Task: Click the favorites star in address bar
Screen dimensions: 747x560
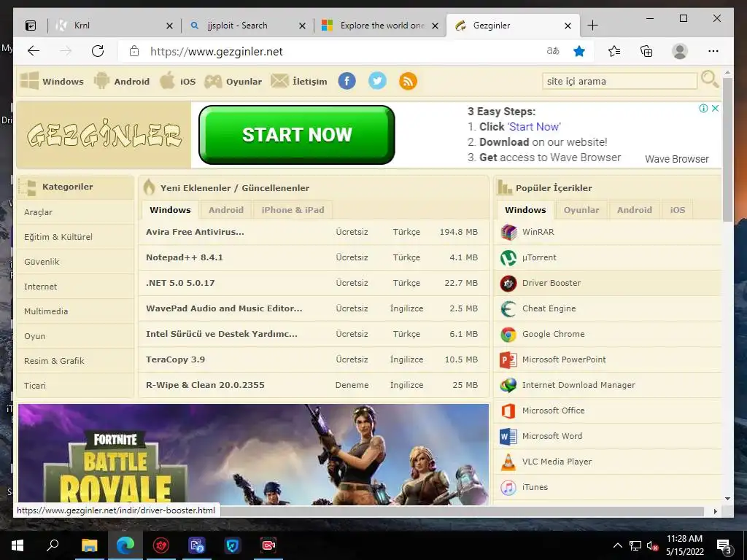Action: 579,51
